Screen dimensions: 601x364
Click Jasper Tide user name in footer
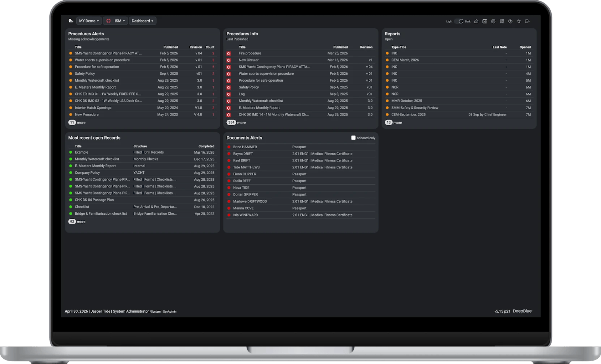pyautogui.click(x=100, y=311)
